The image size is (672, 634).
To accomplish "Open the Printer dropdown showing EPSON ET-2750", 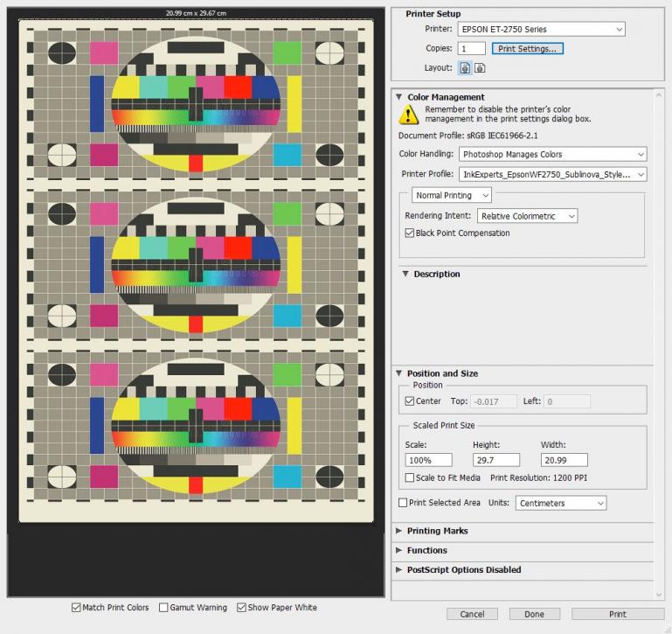I will tap(541, 29).
